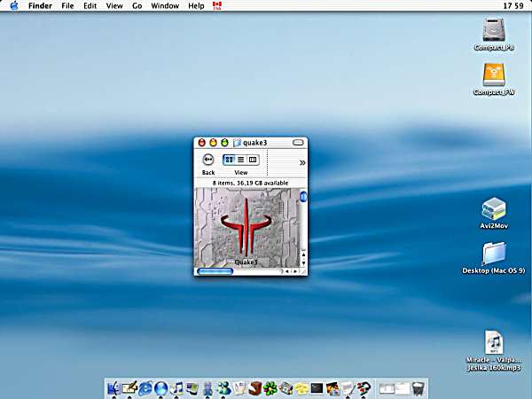Open the signature pen app in Dock
The width and height of the screenshot is (532, 399).
[x=129, y=388]
